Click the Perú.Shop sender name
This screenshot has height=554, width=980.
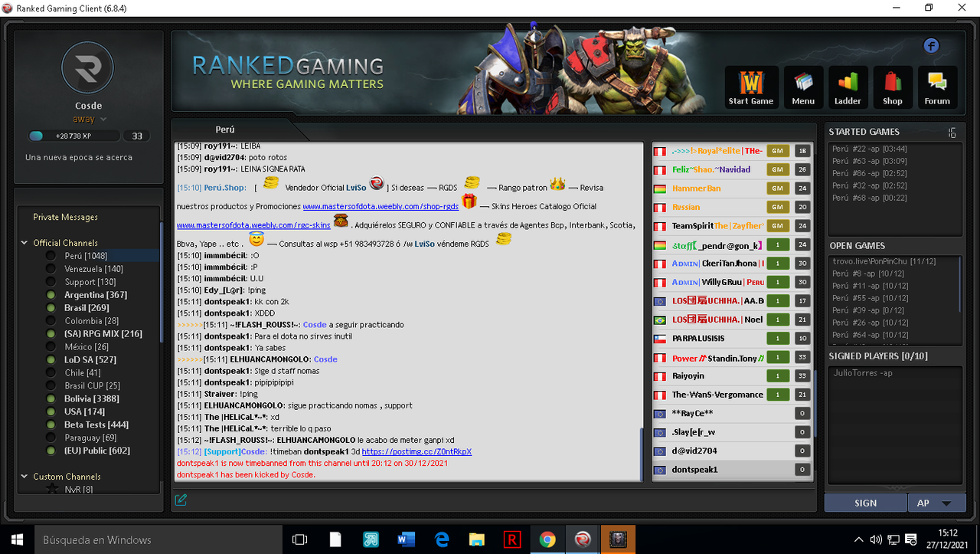pyautogui.click(x=225, y=188)
